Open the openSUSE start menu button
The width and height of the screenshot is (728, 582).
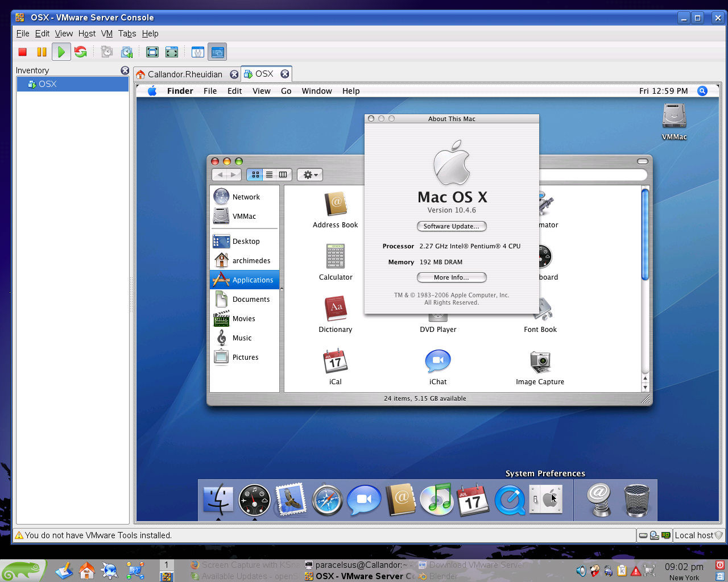[23, 571]
